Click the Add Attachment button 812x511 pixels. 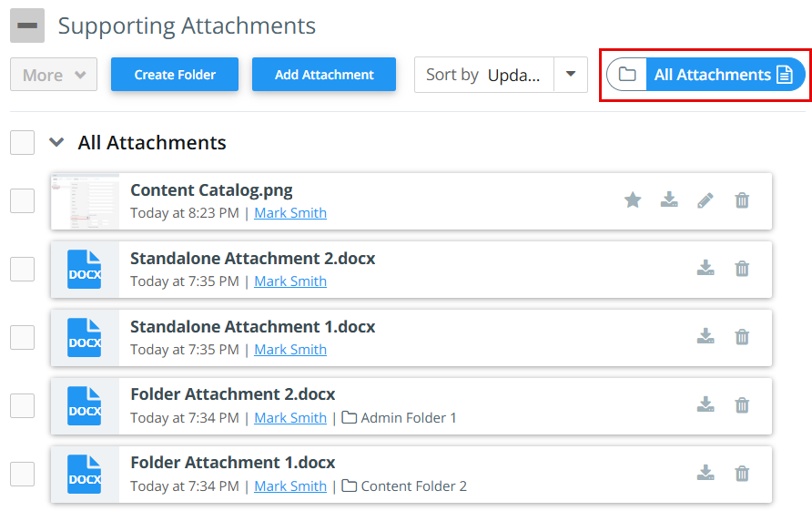324,75
